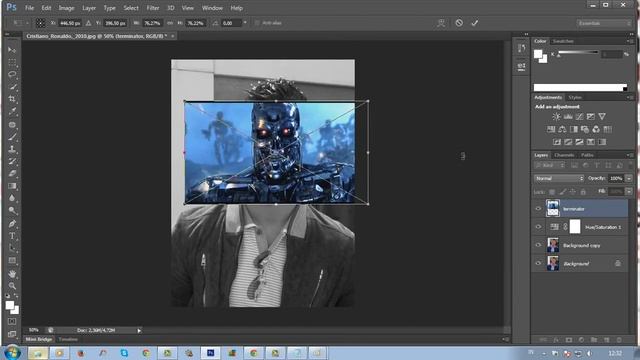
Task: Switch to warp mode icon in options bar
Action: 441,23
